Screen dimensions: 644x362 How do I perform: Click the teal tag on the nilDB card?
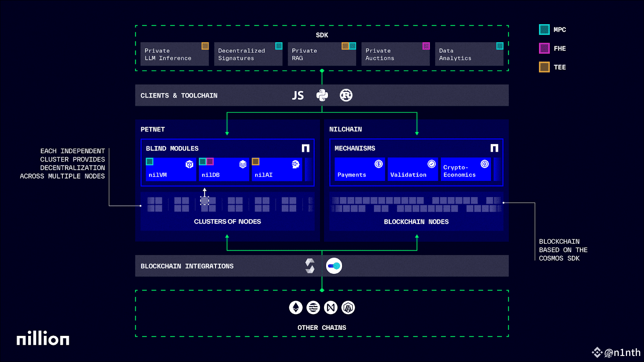202,161
